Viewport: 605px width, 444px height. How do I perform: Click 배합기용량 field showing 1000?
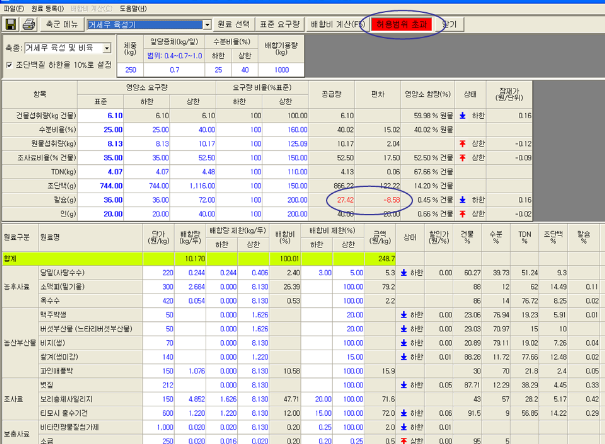(x=281, y=70)
